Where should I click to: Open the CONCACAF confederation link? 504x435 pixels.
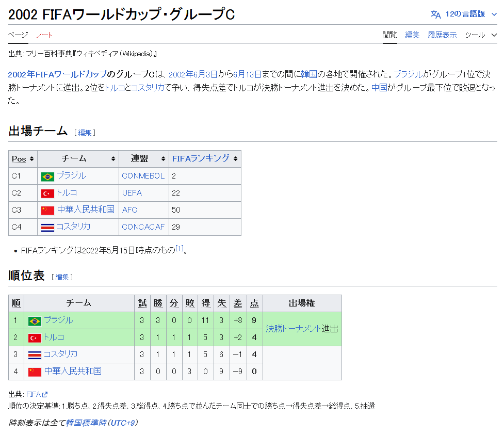click(143, 227)
